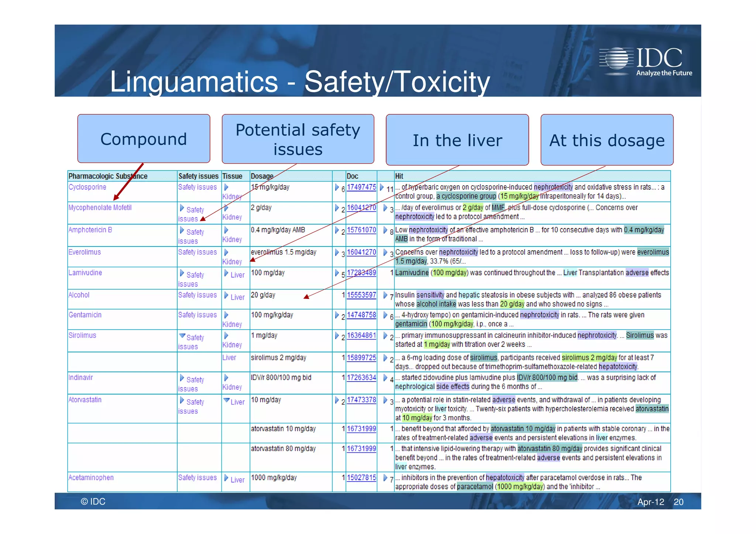Open document 15761070
The image size is (756, 534).
tap(361, 230)
